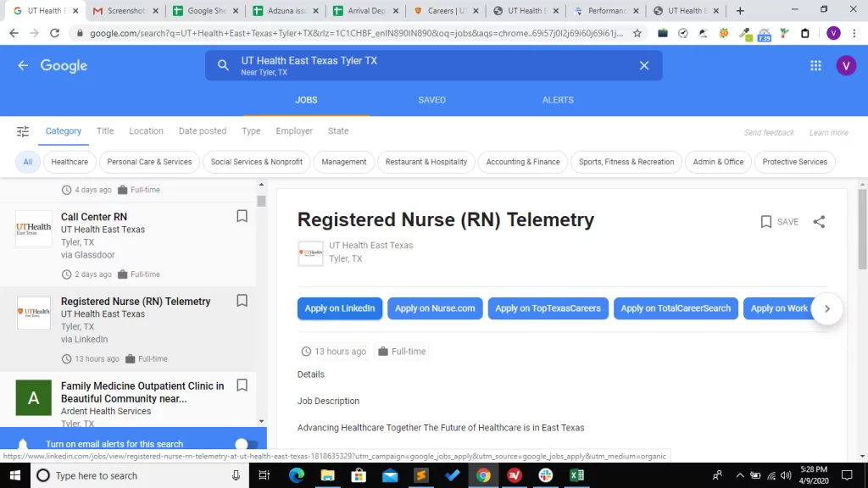Open the Learn more link
The width and height of the screenshot is (868, 488).
click(x=829, y=133)
